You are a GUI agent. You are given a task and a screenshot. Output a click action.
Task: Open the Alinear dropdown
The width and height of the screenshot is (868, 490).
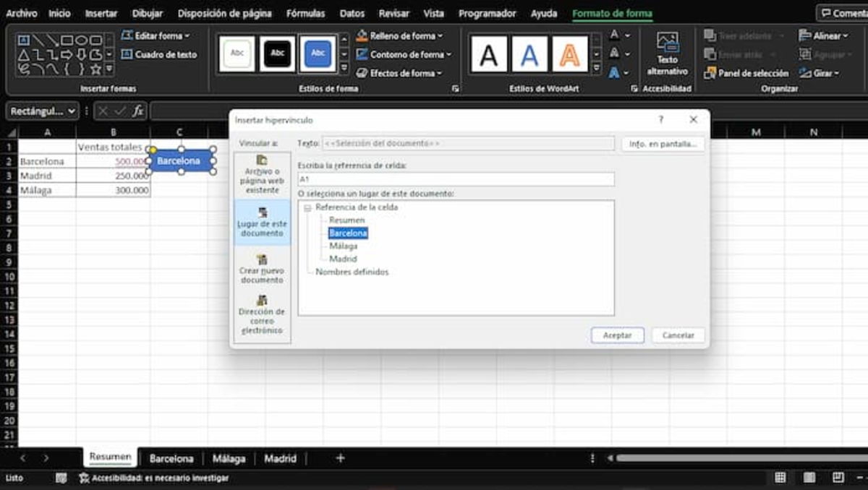[824, 35]
